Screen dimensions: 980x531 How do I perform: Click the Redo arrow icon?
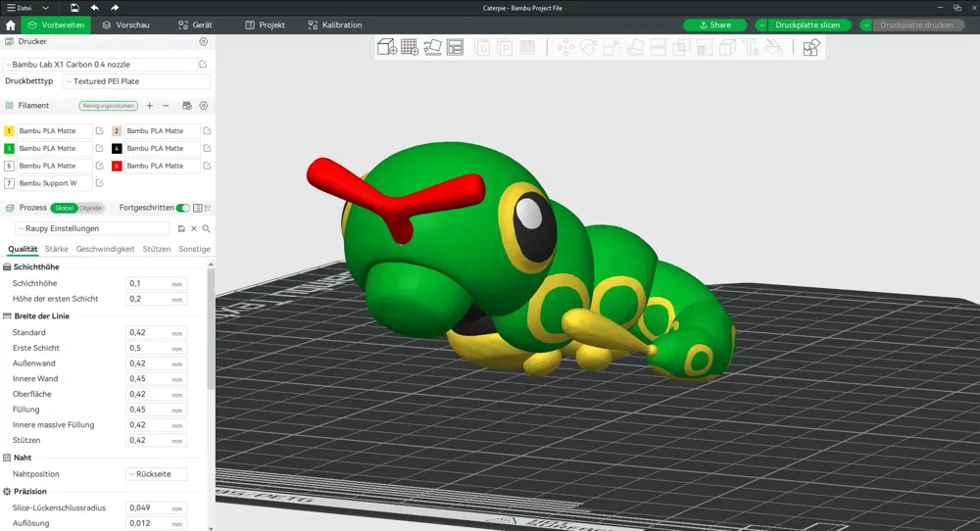click(x=115, y=8)
